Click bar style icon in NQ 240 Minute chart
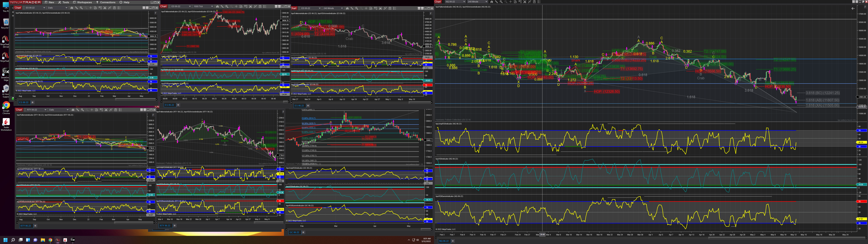 (492, 2)
